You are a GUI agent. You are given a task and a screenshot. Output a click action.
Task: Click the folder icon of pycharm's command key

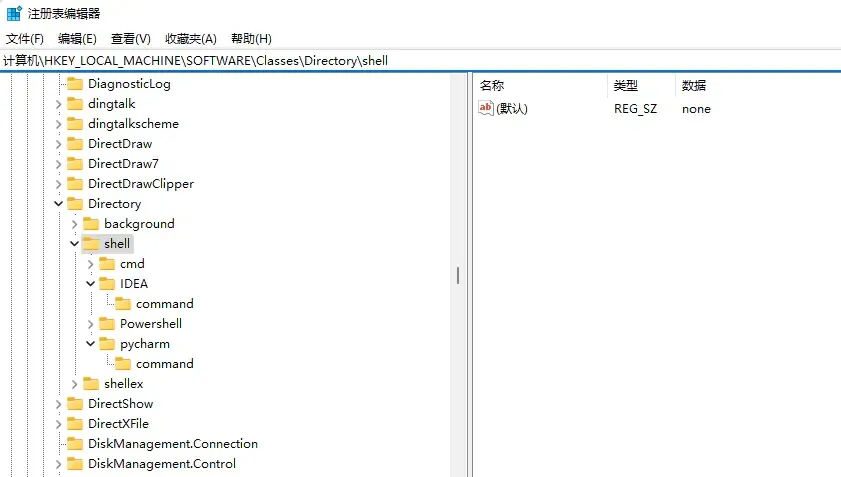click(x=123, y=364)
